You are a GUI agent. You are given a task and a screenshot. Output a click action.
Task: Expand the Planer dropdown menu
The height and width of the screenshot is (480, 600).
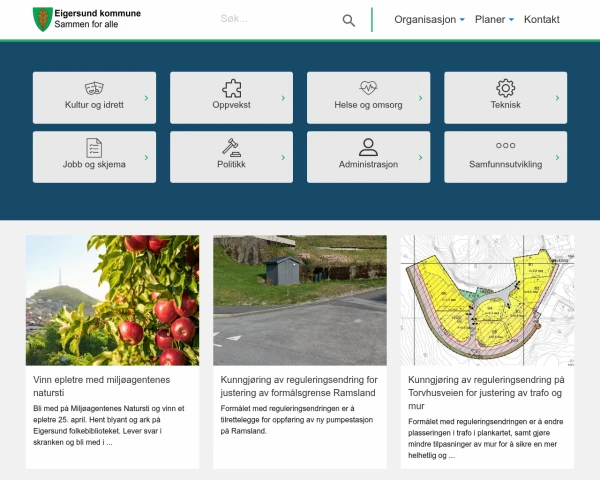click(x=494, y=20)
